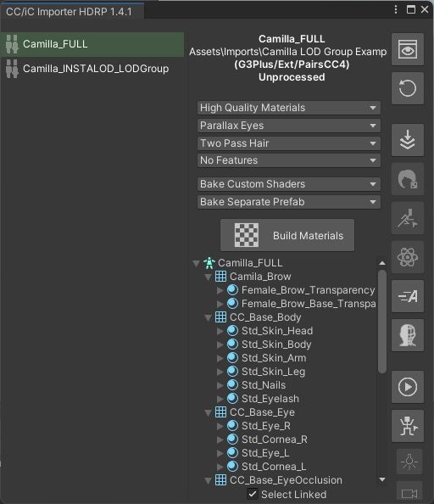Image resolution: width=434 pixels, height=504 pixels.
Task: Collapse the CC_Base_EyeOcclusion tree node
Action: click(x=208, y=480)
